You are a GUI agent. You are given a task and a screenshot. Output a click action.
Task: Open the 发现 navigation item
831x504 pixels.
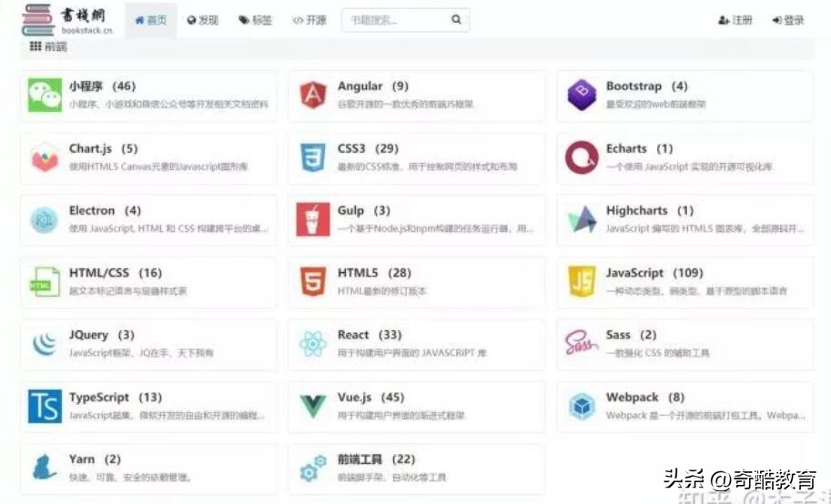click(x=202, y=20)
